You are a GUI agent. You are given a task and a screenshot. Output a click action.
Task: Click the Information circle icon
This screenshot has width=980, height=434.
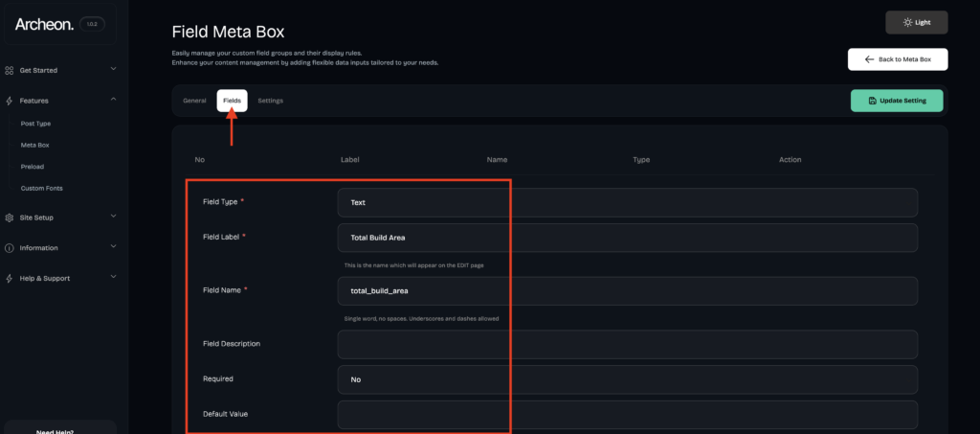click(x=9, y=248)
